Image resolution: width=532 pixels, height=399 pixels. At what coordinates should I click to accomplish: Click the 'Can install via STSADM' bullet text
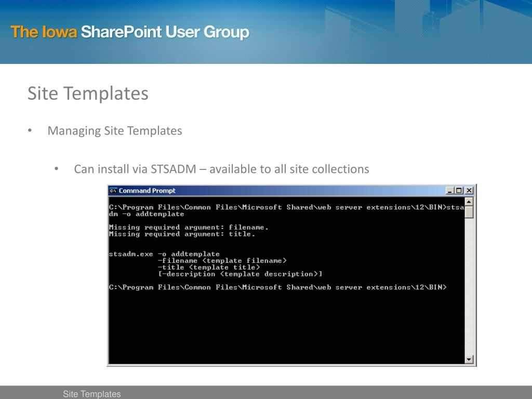tap(221, 169)
